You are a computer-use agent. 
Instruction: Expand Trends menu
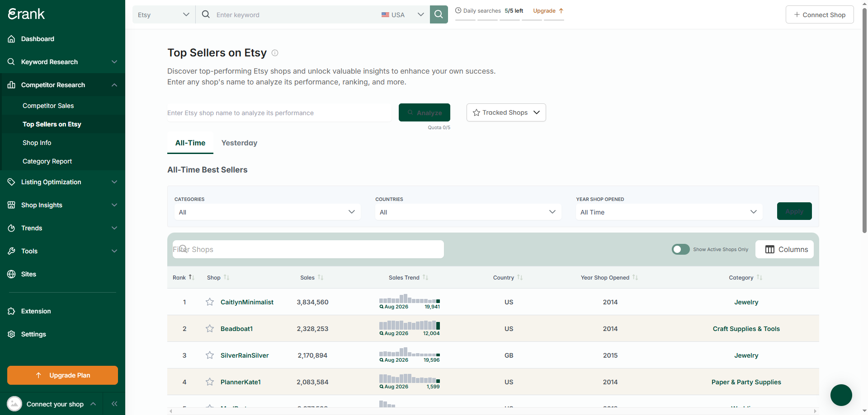(62, 228)
